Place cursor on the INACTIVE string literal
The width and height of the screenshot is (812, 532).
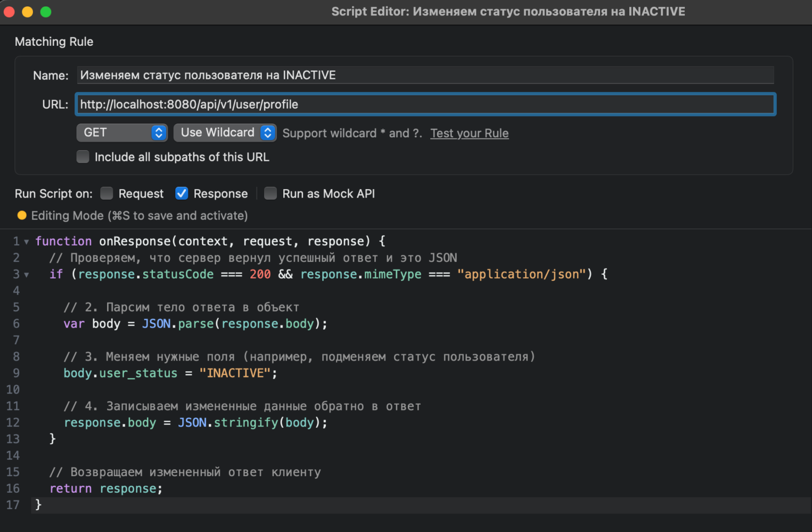pyautogui.click(x=235, y=373)
